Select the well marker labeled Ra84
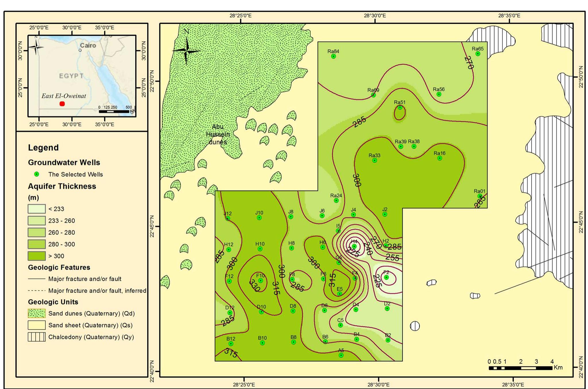588x389 pixels. tap(334, 57)
